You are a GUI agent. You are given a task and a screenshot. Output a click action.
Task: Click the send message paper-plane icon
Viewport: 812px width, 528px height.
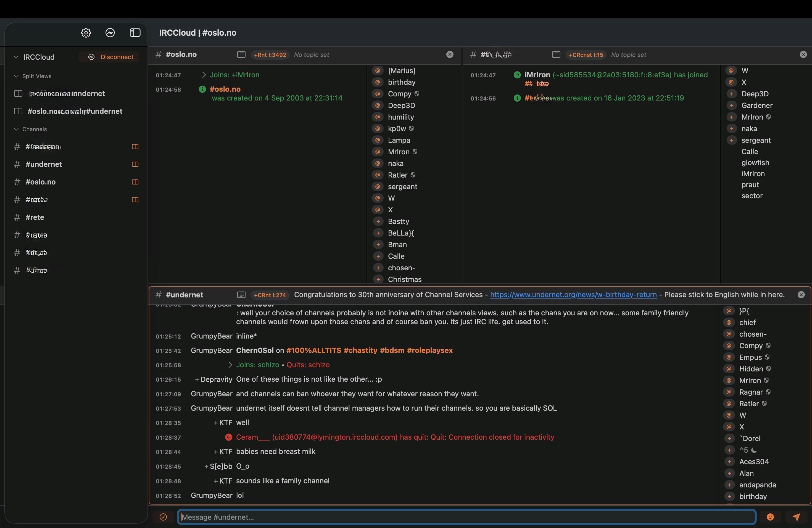click(796, 517)
